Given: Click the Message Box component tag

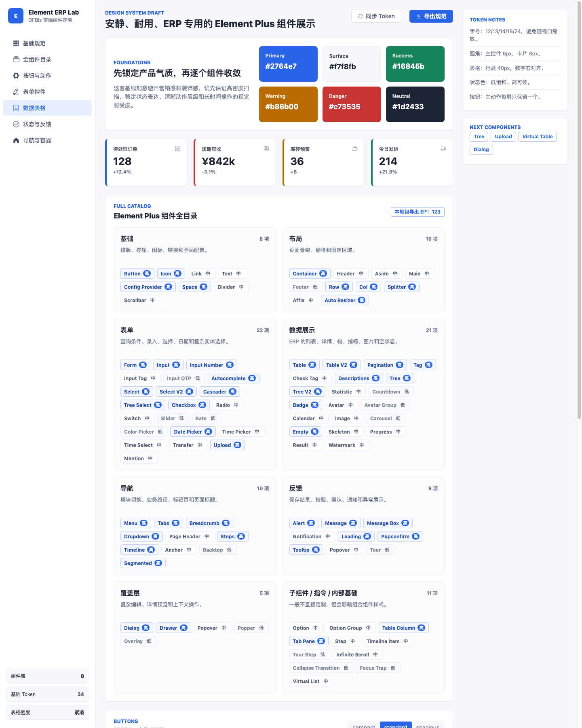Looking at the screenshot, I should point(388,523).
